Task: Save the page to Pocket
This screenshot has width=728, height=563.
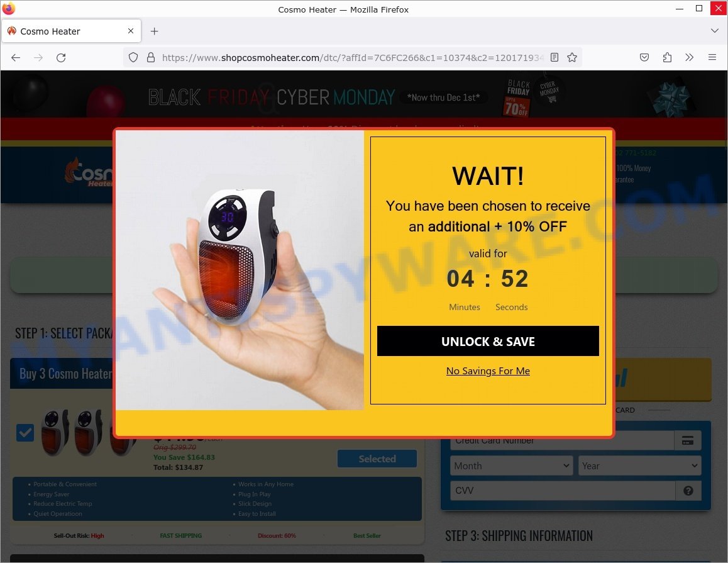Action: coord(644,57)
